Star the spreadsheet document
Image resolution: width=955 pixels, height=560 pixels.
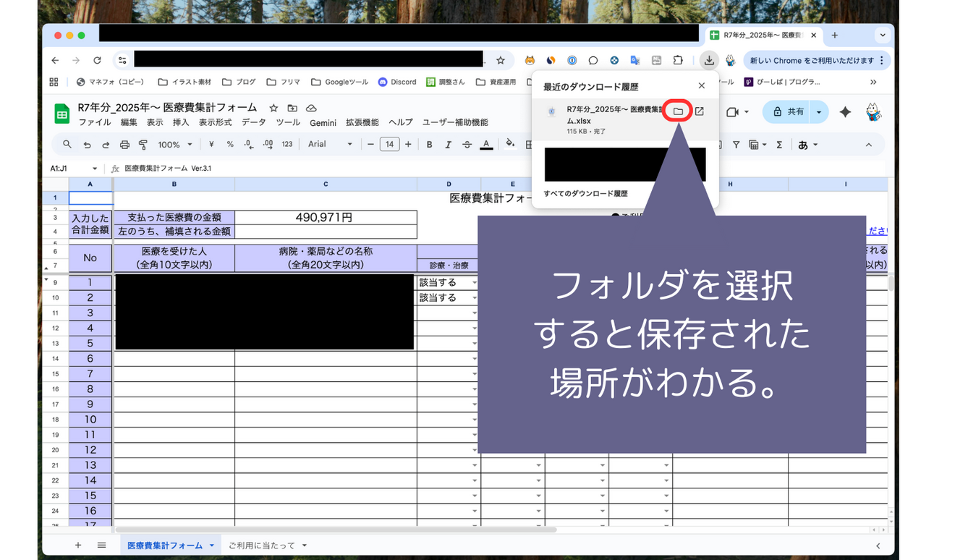[x=273, y=108]
